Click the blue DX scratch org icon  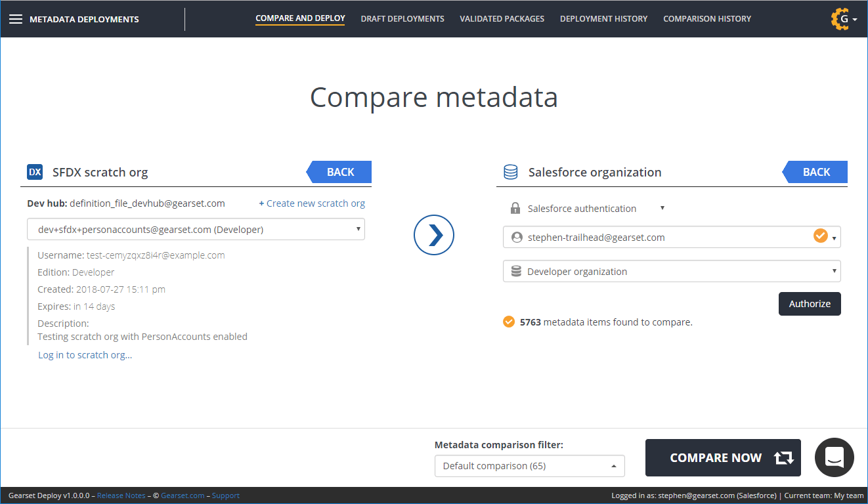[35, 172]
